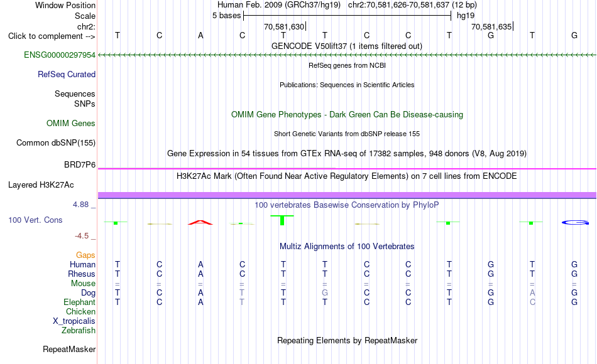The width and height of the screenshot is (597, 364).
Task: Click the faded G in Dog row
Action: (325, 293)
